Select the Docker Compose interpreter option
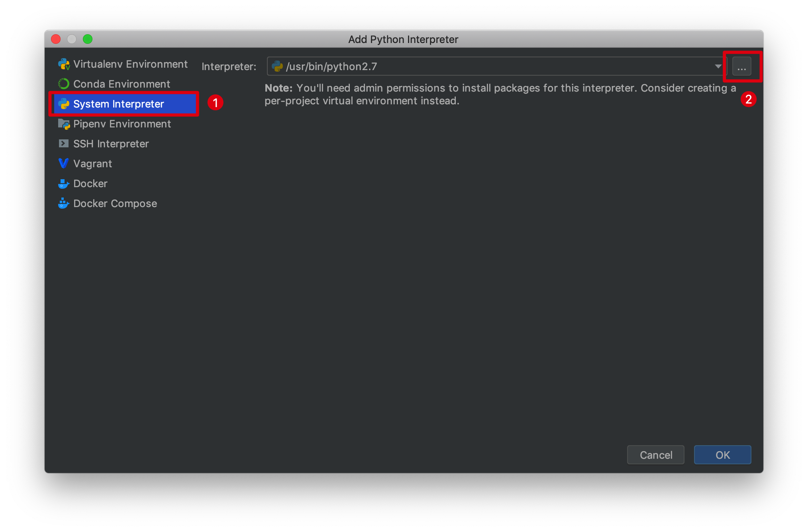Screen dimensions: 808x532 [114, 203]
